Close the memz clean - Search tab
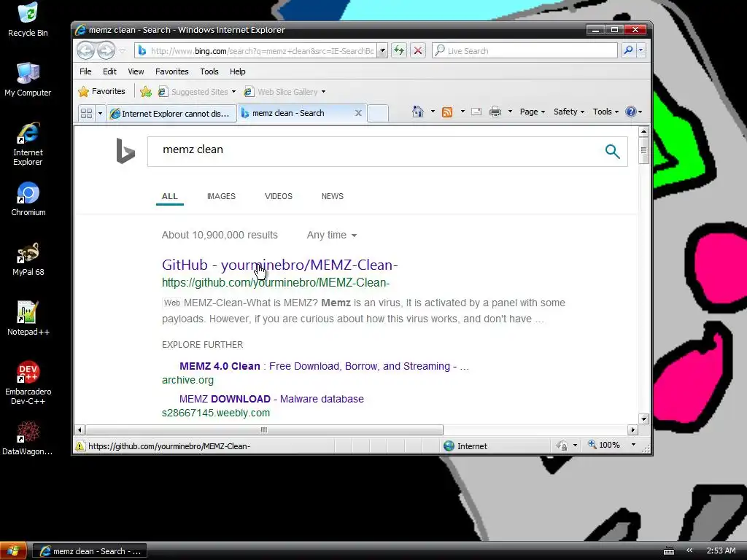This screenshot has width=747, height=560. pos(358,113)
